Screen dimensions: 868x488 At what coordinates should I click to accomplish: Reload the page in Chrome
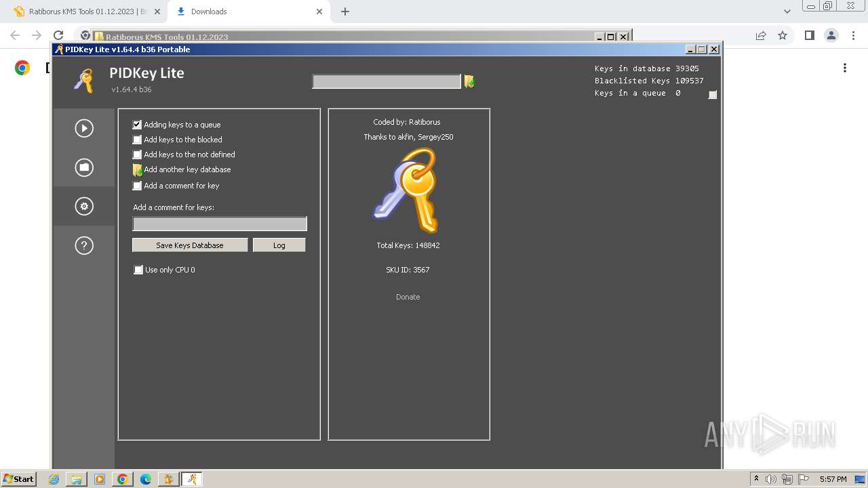tap(58, 35)
